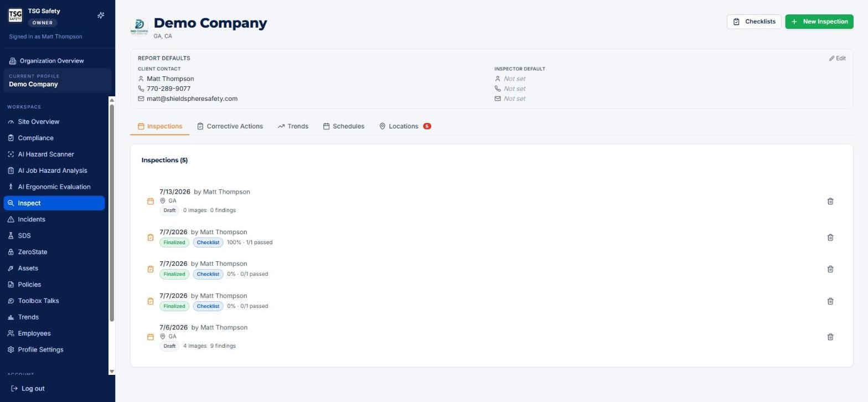
Task: Click the red 5 badge on Locations
Action: 427,126
